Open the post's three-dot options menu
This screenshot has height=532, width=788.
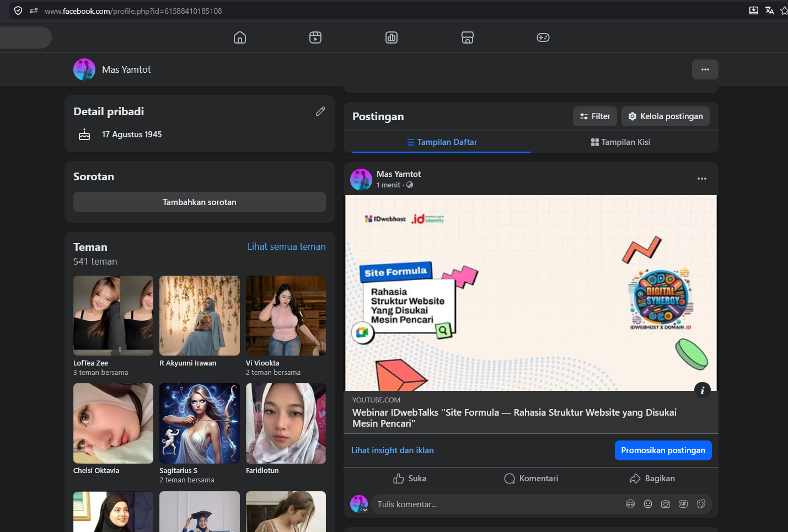click(702, 179)
